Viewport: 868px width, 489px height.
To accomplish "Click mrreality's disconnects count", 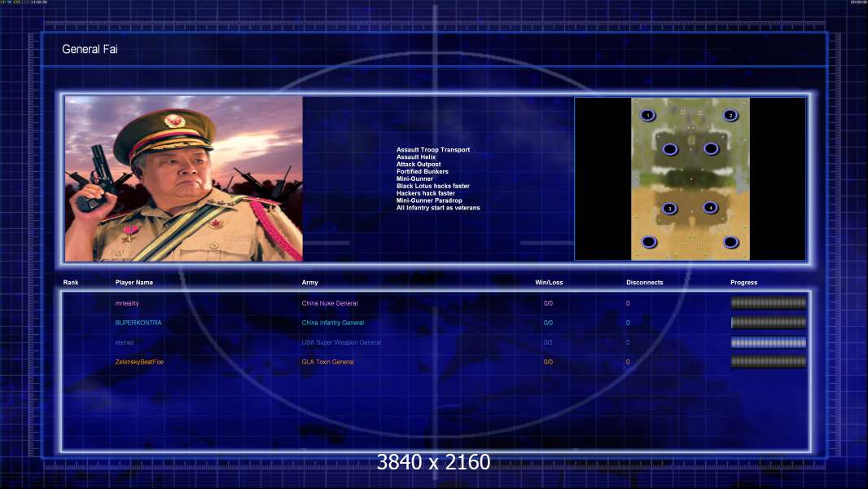I will [x=628, y=303].
